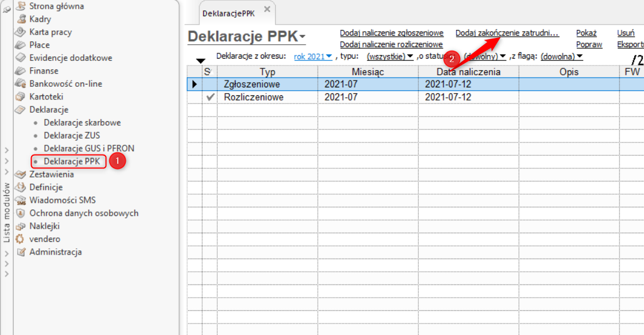Select Deklaracje GUS i PFRON item
Viewport: 644px width, 335px height.
point(89,148)
